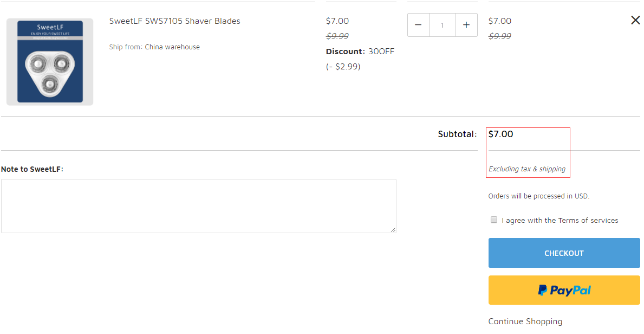Viewport: 644px width, 334px height.
Task: Focus the Note to SweetLF text area
Action: 198,206
